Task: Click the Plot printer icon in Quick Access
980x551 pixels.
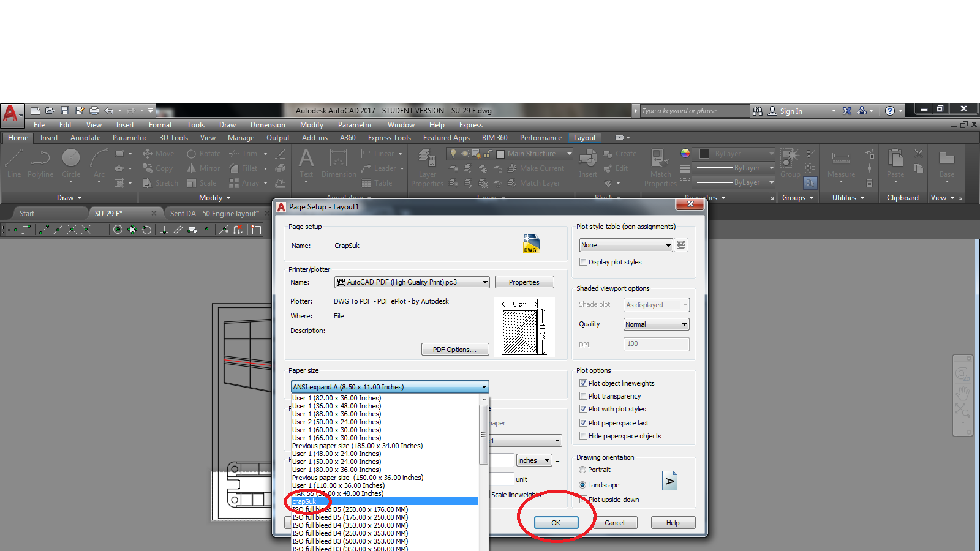Action: (94, 111)
